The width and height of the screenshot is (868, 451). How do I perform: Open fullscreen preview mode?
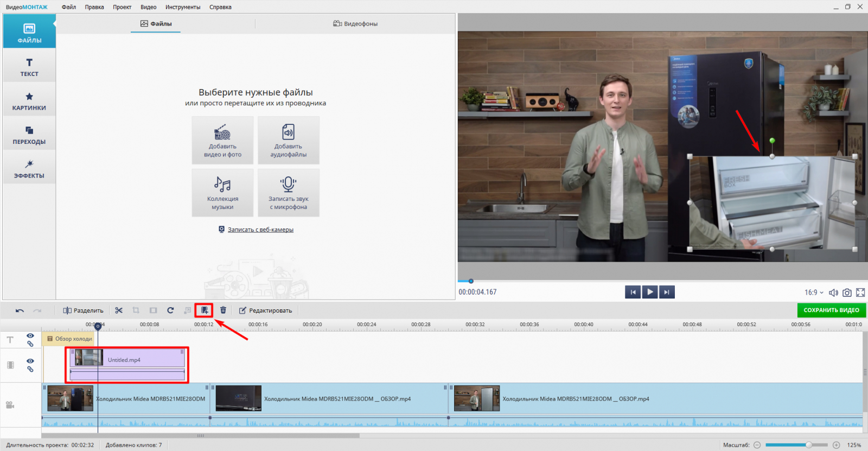point(860,293)
